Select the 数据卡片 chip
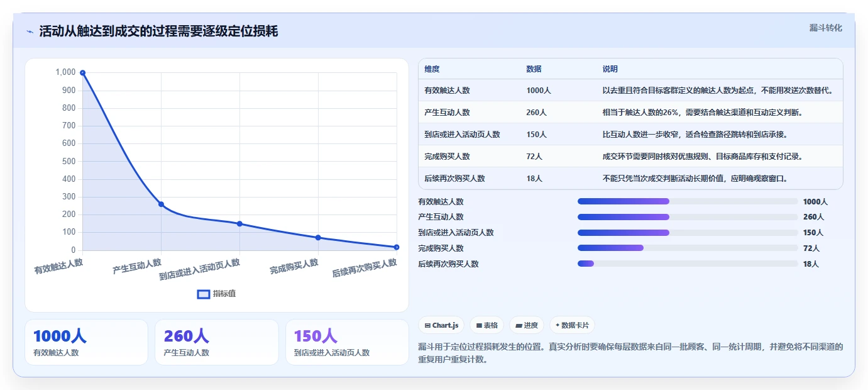Viewport: 868px width, 390px height. [x=572, y=325]
